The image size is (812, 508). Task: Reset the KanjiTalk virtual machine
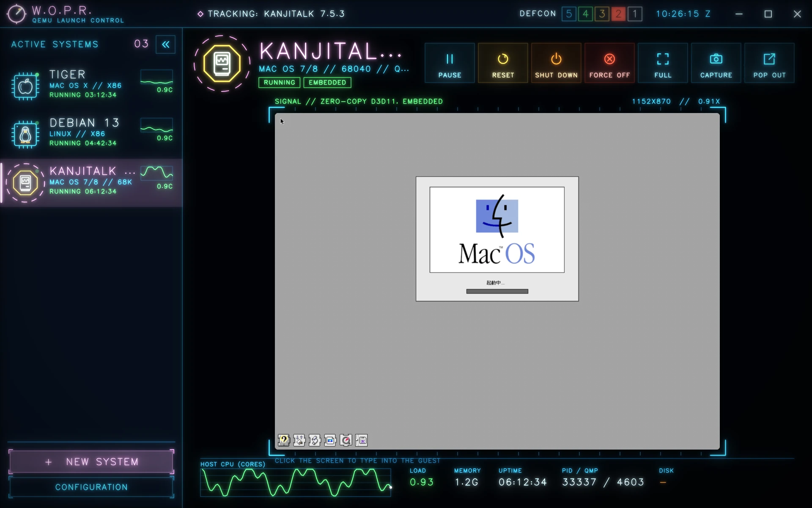(x=503, y=63)
